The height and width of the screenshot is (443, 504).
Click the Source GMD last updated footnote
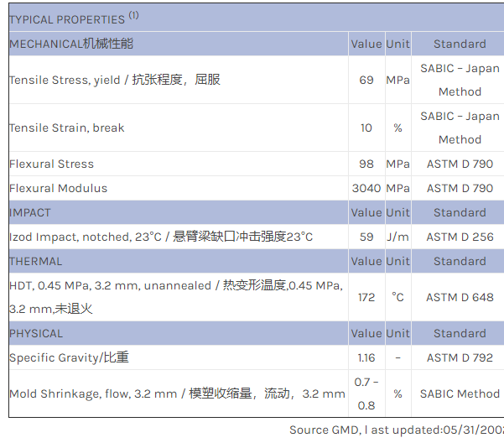click(396, 430)
